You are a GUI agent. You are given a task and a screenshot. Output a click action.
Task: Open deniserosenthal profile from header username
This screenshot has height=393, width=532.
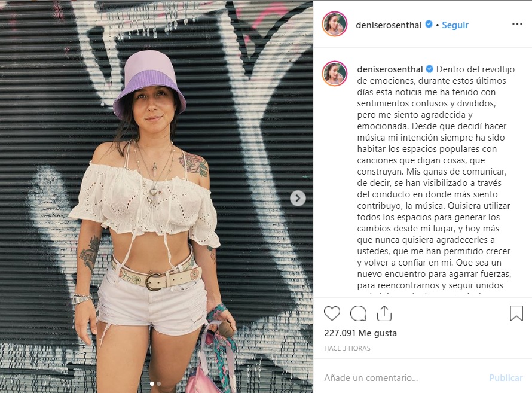pyautogui.click(x=389, y=25)
